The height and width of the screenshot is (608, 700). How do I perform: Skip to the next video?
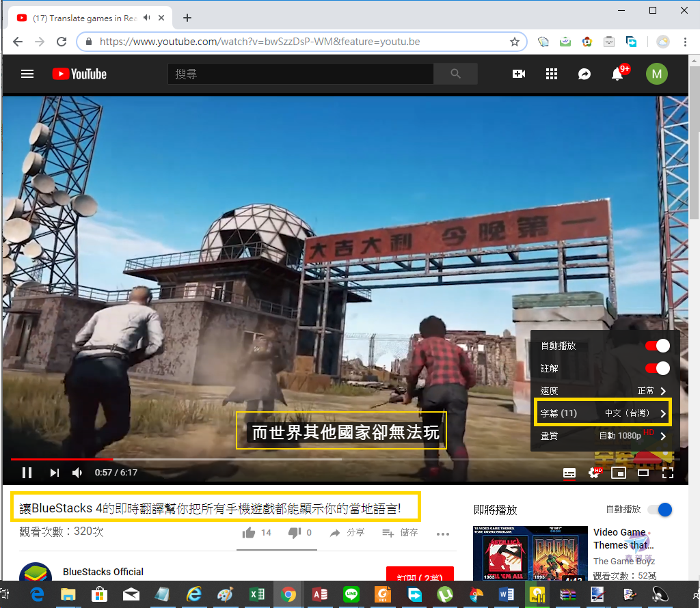click(x=55, y=472)
